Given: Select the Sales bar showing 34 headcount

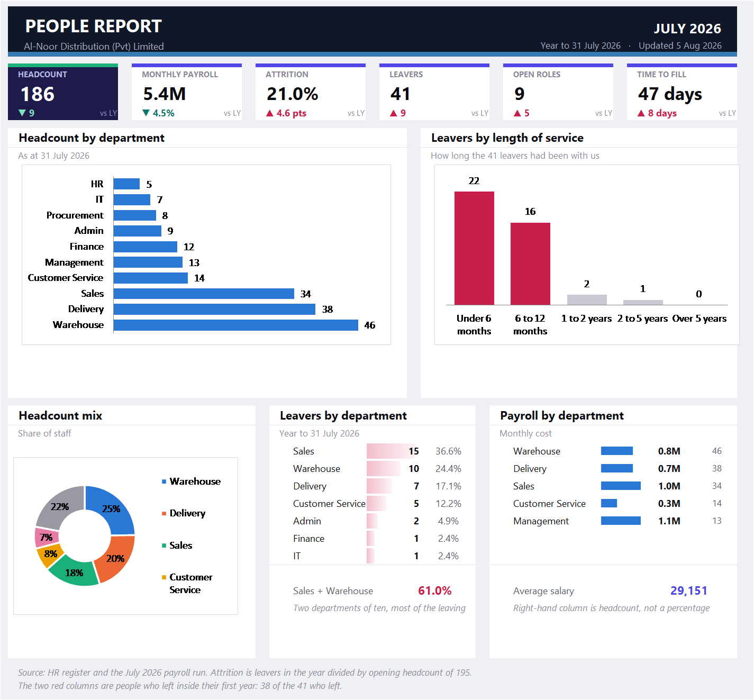Looking at the screenshot, I should pos(204,294).
